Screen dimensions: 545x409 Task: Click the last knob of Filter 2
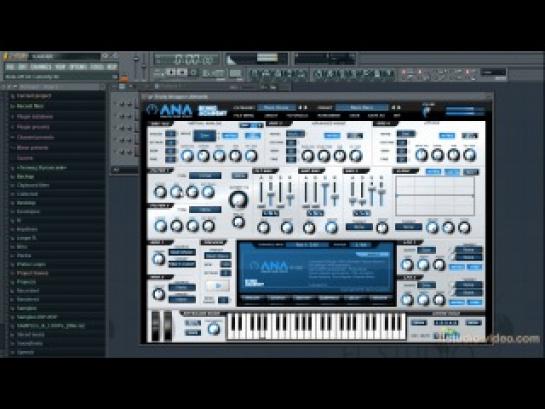point(208,226)
